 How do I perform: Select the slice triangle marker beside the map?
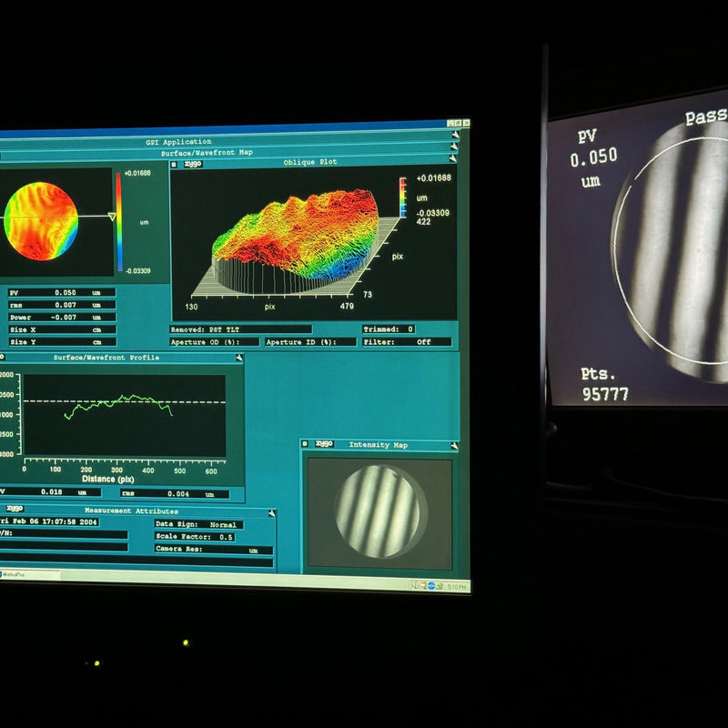112,217
